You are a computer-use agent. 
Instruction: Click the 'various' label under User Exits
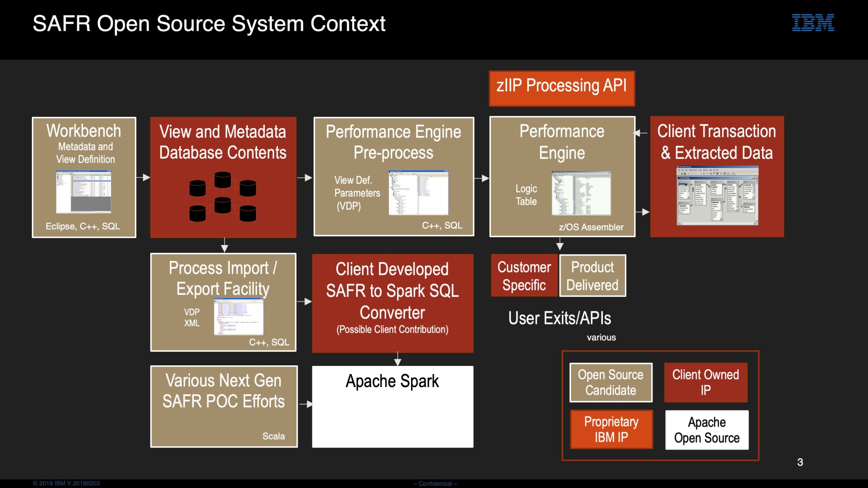pyautogui.click(x=601, y=338)
